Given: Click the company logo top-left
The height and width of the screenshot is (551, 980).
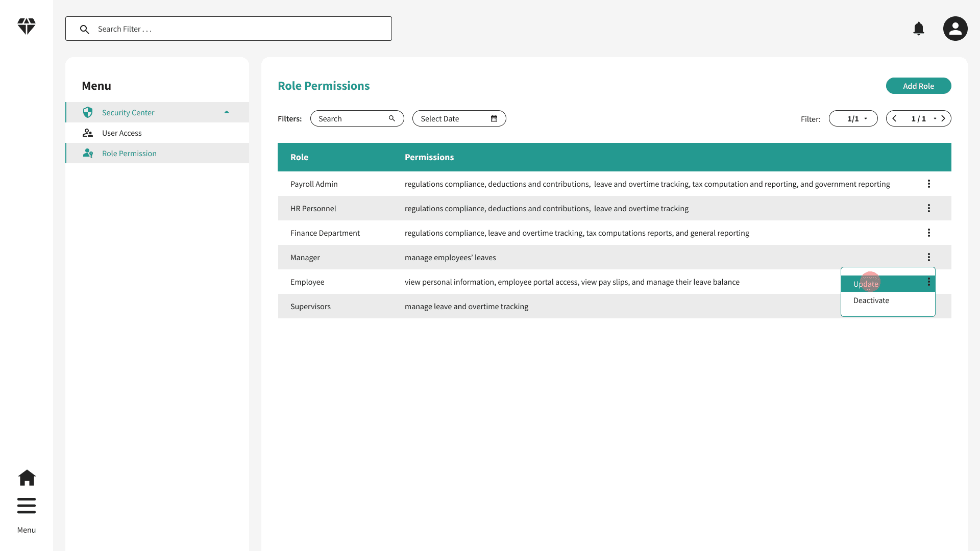Looking at the screenshot, I should click(x=26, y=26).
